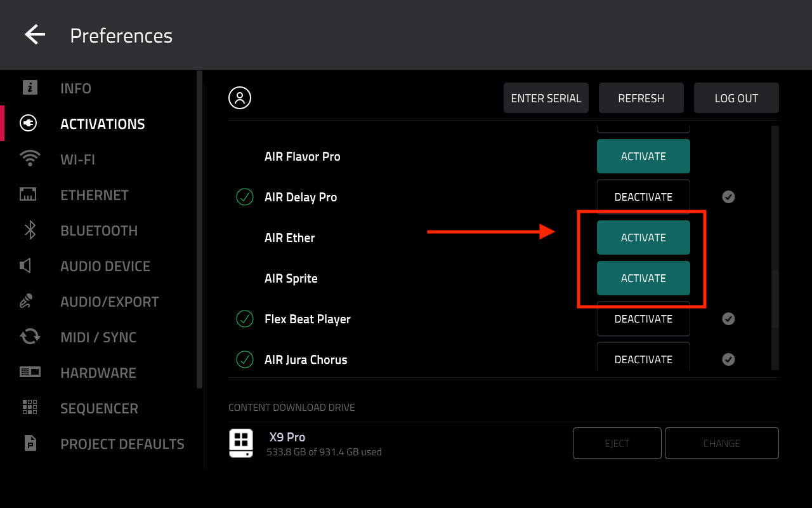Viewport: 812px width, 508px height.
Task: Click the sidebar scrollbar
Action: (x=200, y=229)
